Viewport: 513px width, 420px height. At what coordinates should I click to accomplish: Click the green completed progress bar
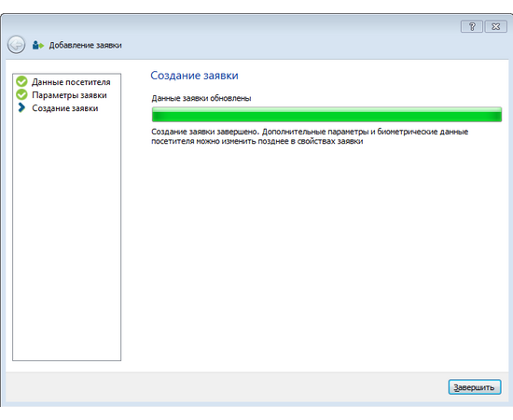pos(326,115)
